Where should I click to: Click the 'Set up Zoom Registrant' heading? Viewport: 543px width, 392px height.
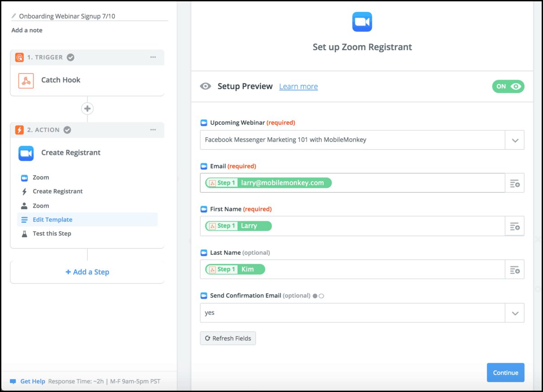(x=362, y=47)
